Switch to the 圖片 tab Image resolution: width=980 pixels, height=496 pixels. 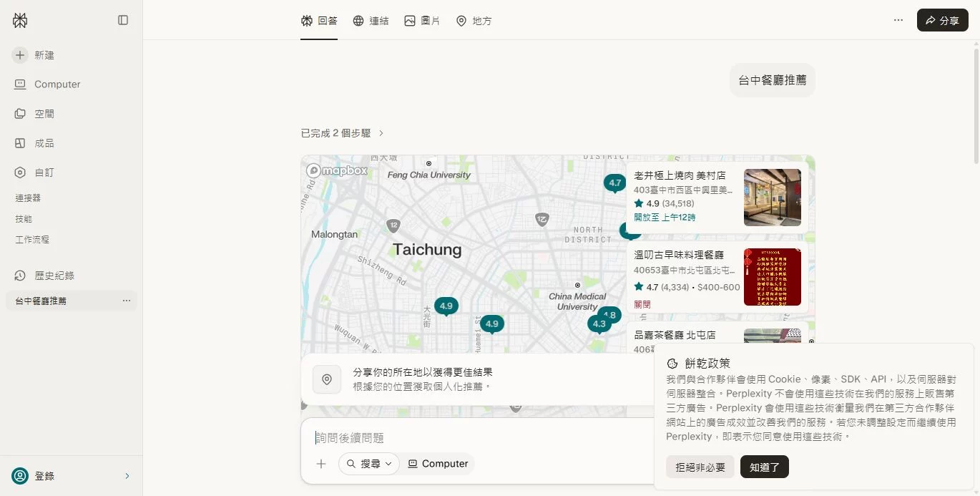(x=422, y=21)
